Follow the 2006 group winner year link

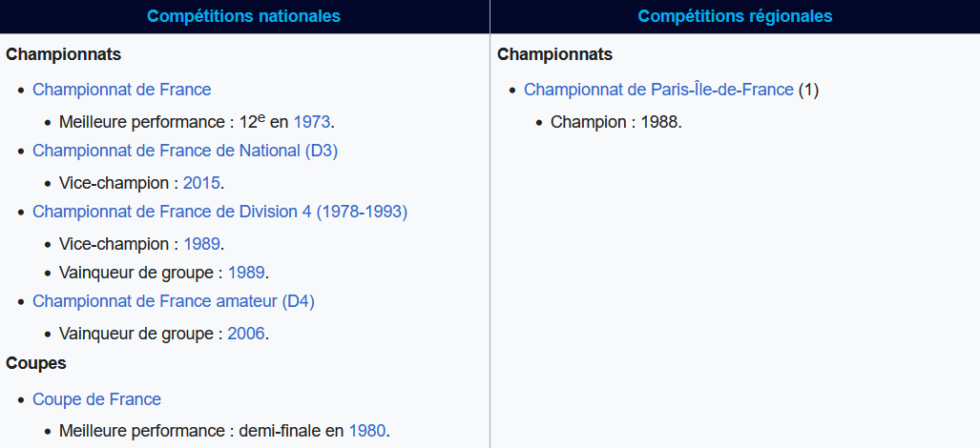point(246,334)
